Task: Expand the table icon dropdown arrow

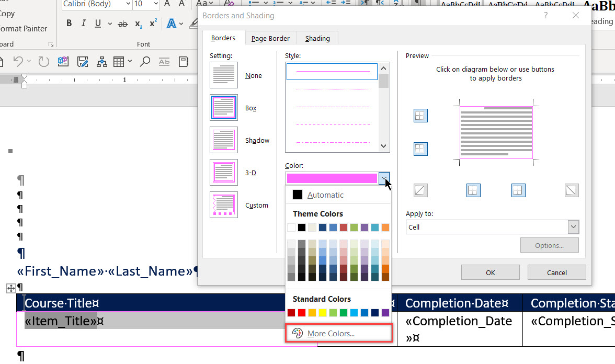Action: pos(130,62)
